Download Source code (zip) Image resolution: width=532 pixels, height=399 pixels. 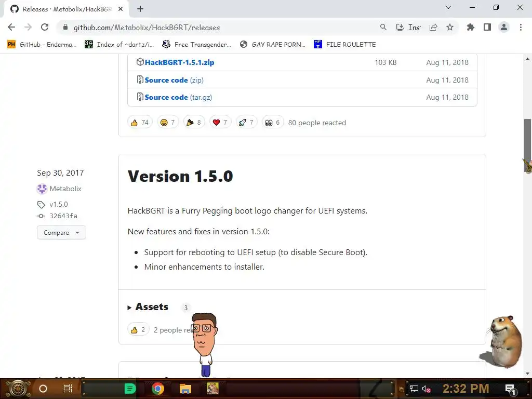(174, 80)
